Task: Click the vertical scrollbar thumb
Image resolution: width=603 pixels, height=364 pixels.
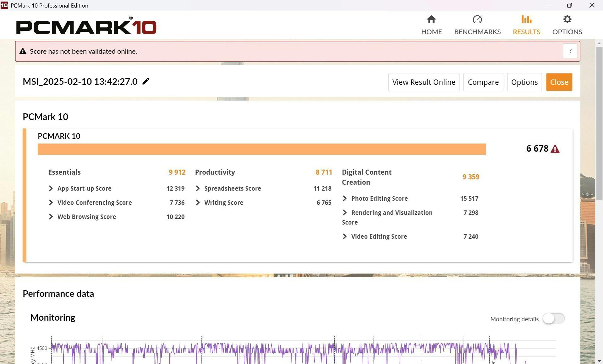Action: tap(599, 123)
